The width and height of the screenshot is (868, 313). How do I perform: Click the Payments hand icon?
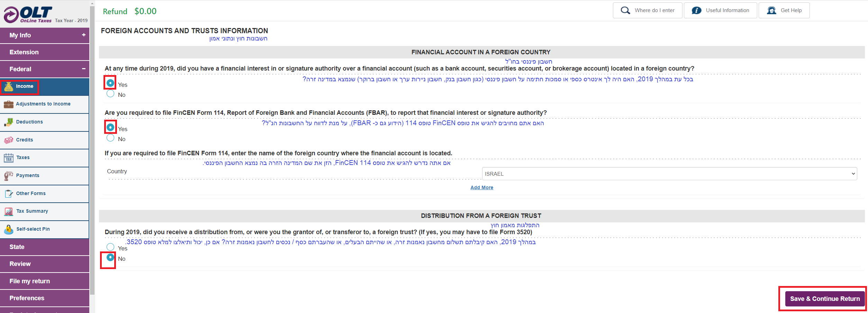coord(9,176)
